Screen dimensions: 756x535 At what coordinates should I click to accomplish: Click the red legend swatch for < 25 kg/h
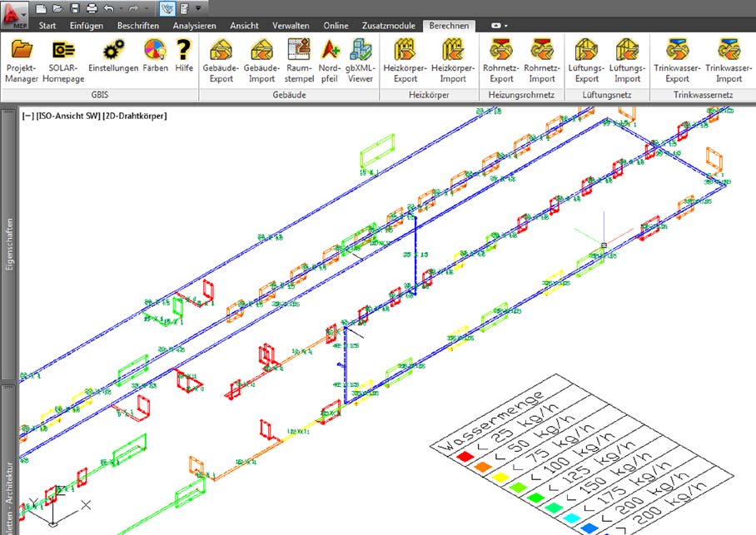point(465,455)
